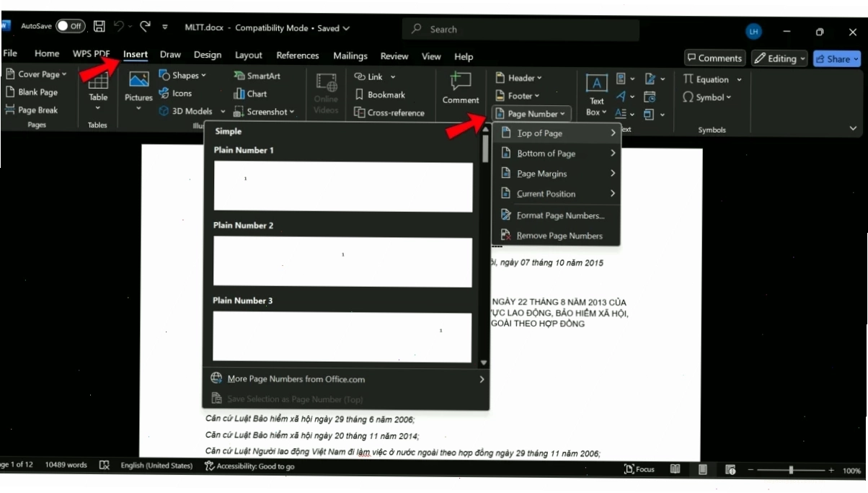This screenshot has width=868, height=493.
Task: Choose Remove Page Numbers
Action: (556, 236)
